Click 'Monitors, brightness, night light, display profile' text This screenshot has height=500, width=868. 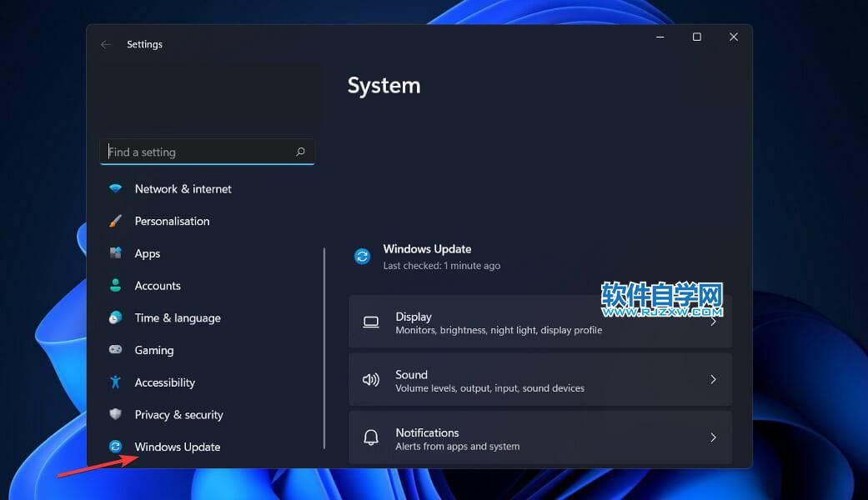tap(499, 330)
